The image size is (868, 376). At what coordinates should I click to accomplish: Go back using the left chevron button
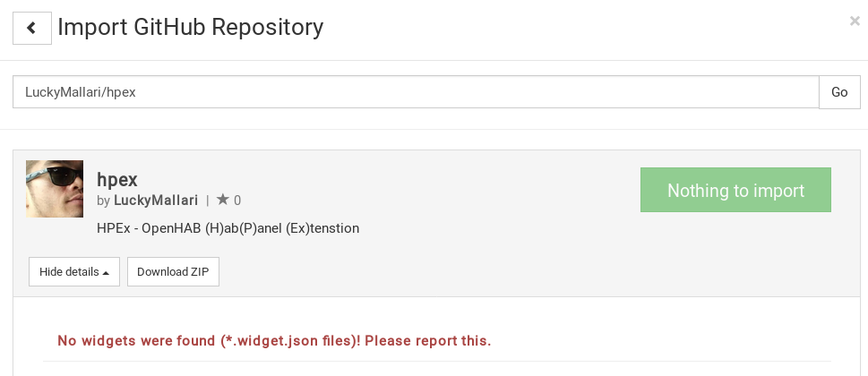click(32, 28)
